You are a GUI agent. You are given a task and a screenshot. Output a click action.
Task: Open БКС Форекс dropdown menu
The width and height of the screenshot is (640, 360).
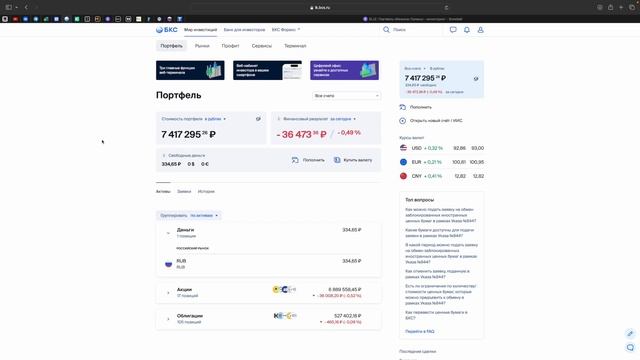click(x=286, y=30)
